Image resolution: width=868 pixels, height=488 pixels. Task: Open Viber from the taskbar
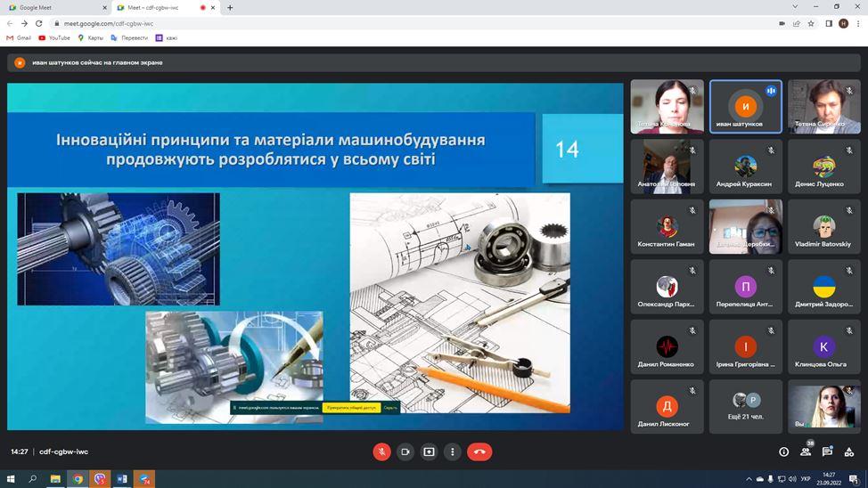[x=100, y=478]
